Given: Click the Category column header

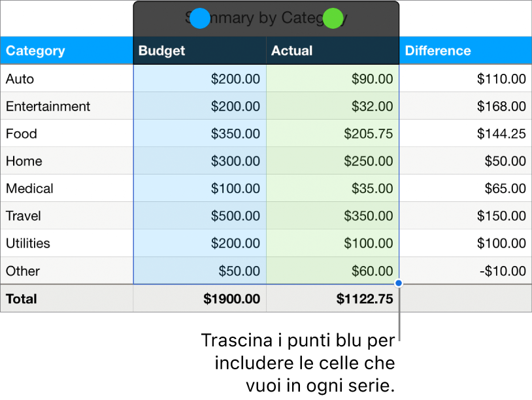Looking at the screenshot, I should tap(67, 51).
